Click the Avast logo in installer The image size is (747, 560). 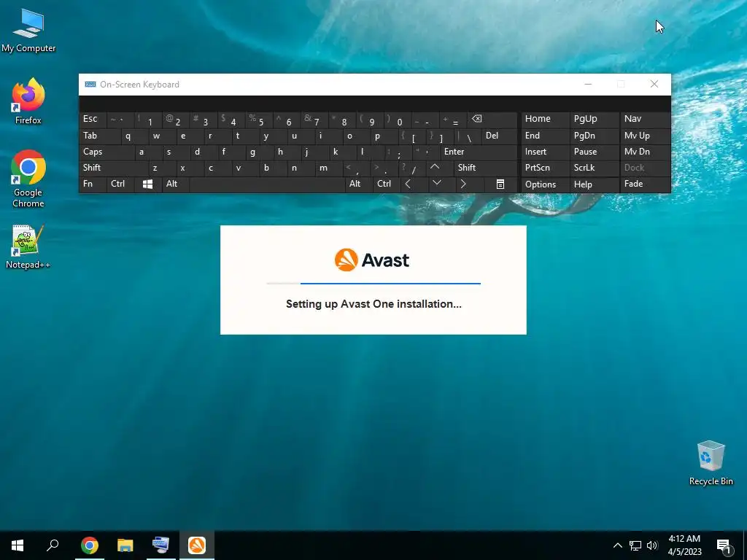pyautogui.click(x=372, y=260)
